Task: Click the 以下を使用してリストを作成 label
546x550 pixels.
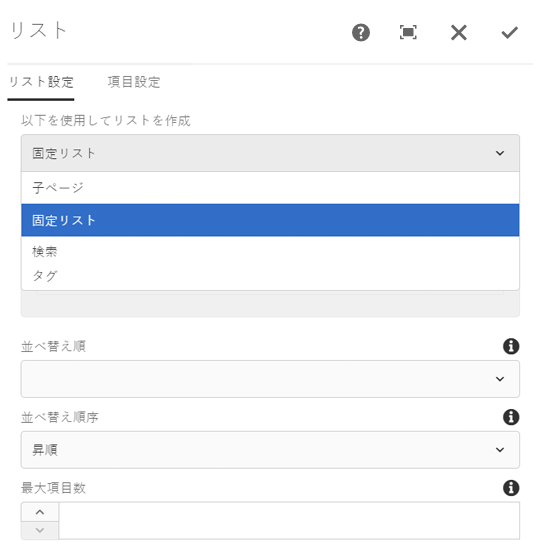Action: 106,121
